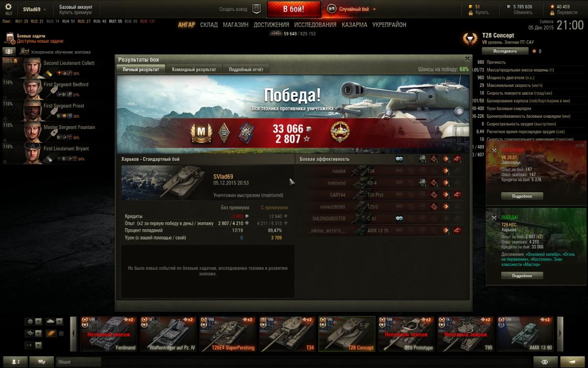This screenshot has height=368, width=588.
Task: Toggle the carousel filter checkbox
Action: click(61, 334)
